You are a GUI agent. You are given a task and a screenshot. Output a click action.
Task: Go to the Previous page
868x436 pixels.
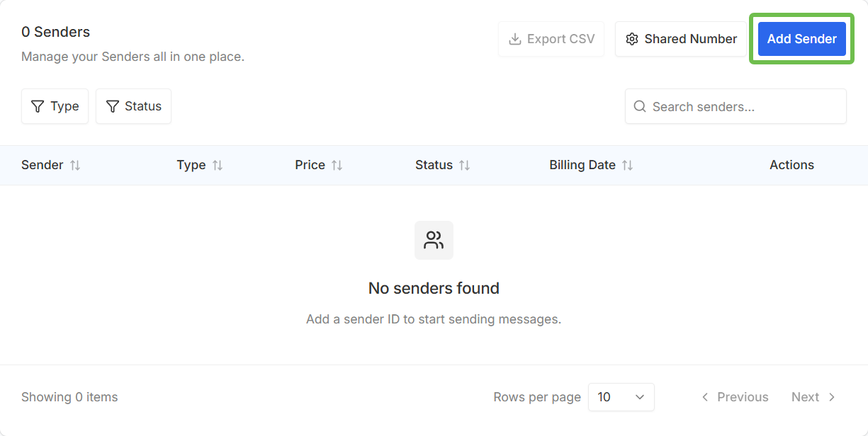tap(735, 397)
